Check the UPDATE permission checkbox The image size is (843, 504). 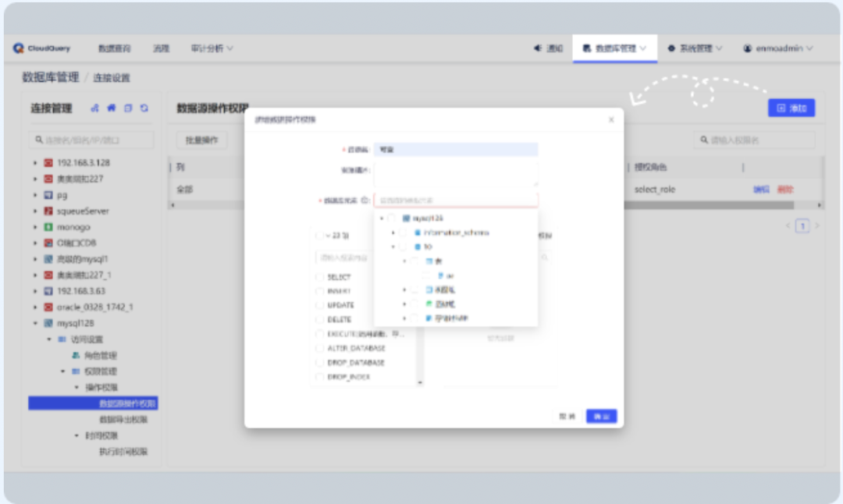click(x=319, y=305)
